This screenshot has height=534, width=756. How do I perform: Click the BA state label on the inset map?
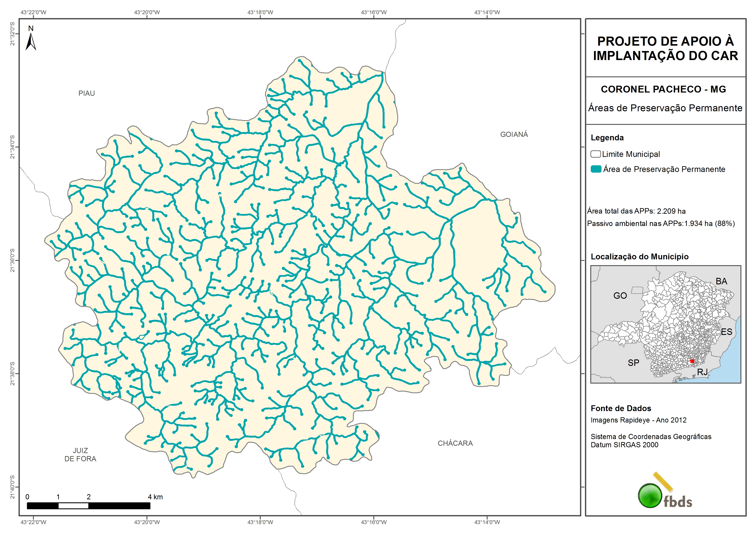click(x=721, y=281)
